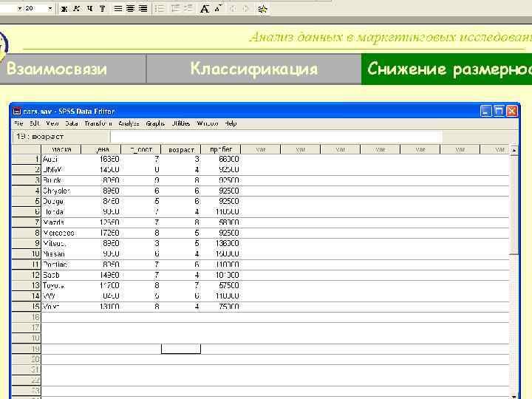The width and height of the screenshot is (532, 399).
Task: Select row 15 header for Volvo
Action: [27, 307]
